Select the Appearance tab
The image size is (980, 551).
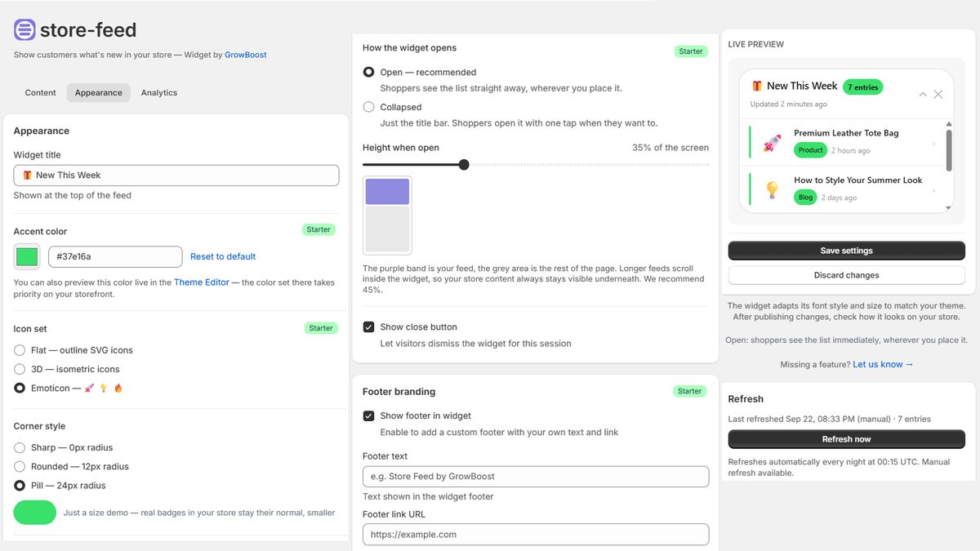pos(99,92)
